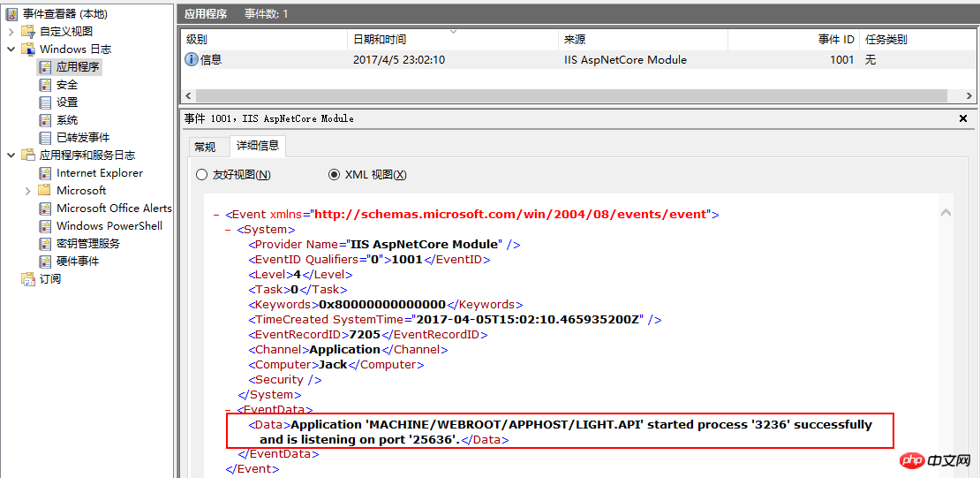Click the 安全 log icon
This screenshot has height=478, width=980.
coord(45,85)
